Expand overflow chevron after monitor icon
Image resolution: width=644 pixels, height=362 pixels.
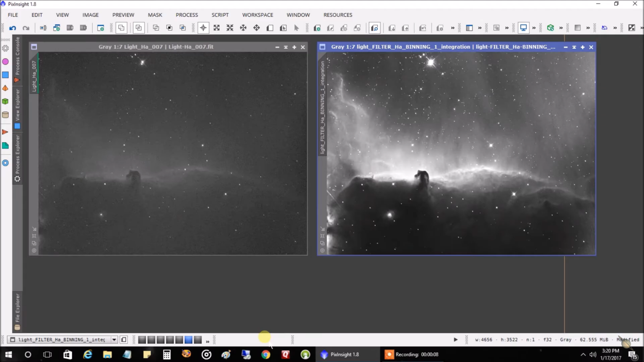tap(534, 28)
